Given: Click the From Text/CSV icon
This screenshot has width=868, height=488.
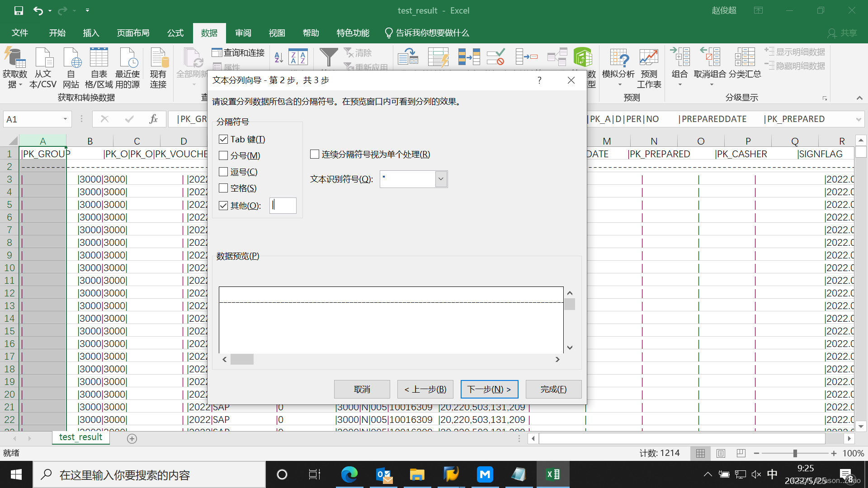Looking at the screenshot, I should point(43,57).
